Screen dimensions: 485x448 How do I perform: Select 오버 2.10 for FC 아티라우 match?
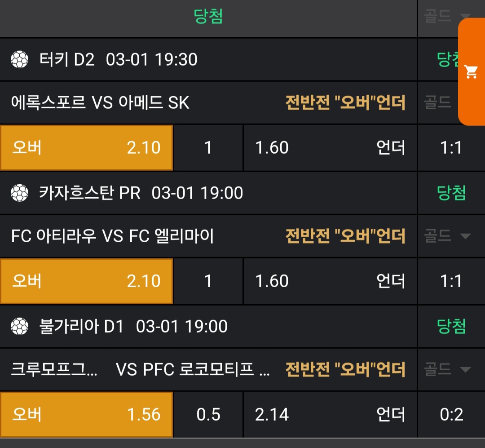[86, 281]
